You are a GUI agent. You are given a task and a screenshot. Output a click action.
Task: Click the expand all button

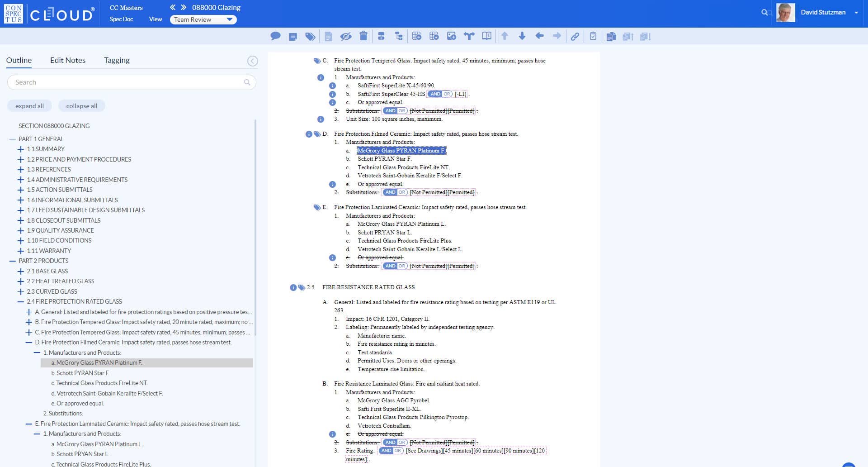(x=29, y=106)
